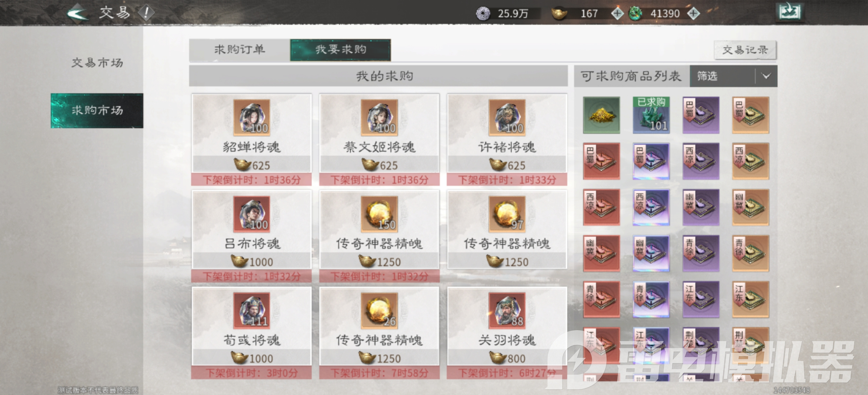Select the 已求购 crystal item with 101
The image size is (868, 395).
pyautogui.click(x=651, y=115)
